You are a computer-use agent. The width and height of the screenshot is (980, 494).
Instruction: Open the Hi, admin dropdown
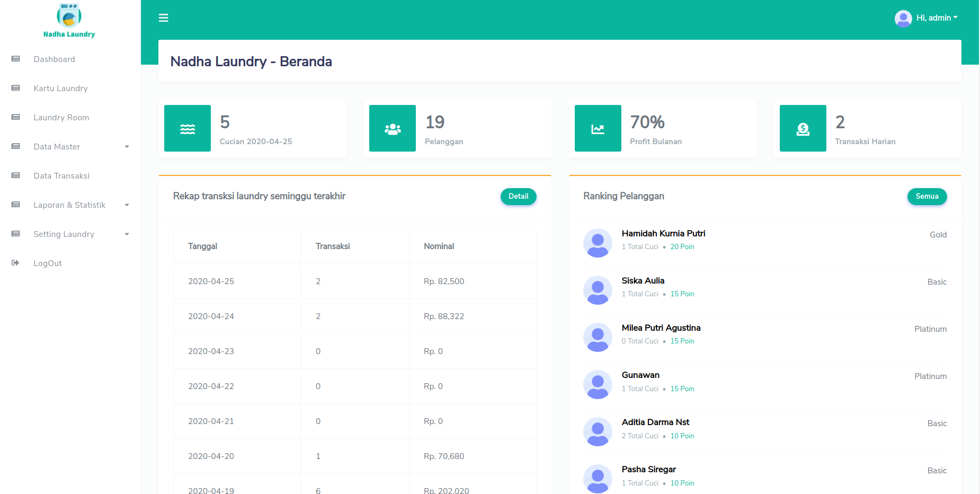937,18
